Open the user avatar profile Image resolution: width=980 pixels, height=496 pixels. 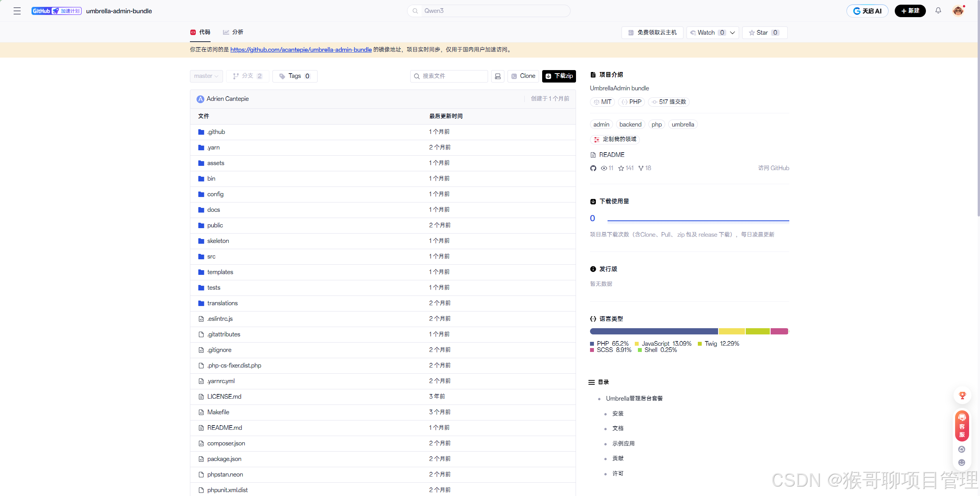click(958, 11)
